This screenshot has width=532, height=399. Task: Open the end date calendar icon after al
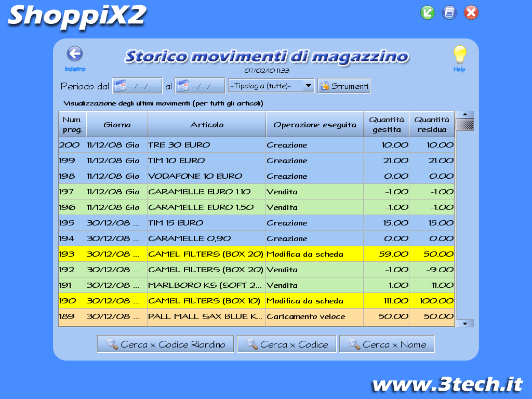pyautogui.click(x=183, y=86)
